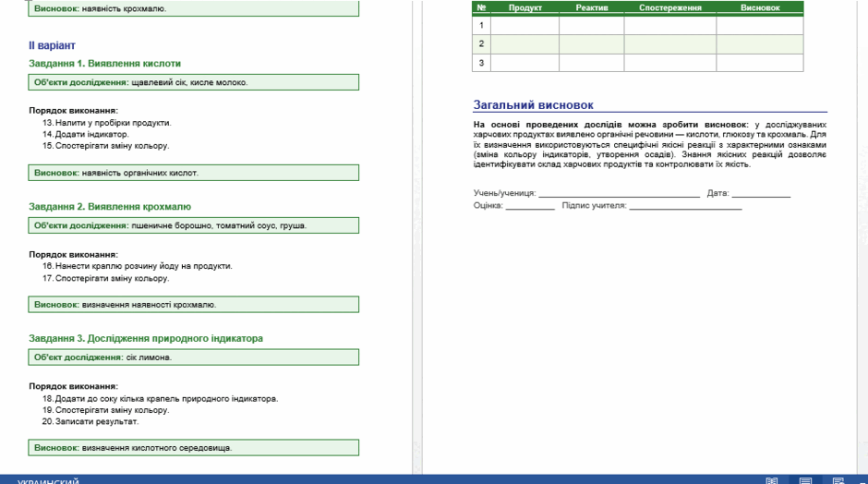Image resolution: width=868 pixels, height=484 pixels.
Task: Click the box containing сік лимона
Action: (x=193, y=357)
